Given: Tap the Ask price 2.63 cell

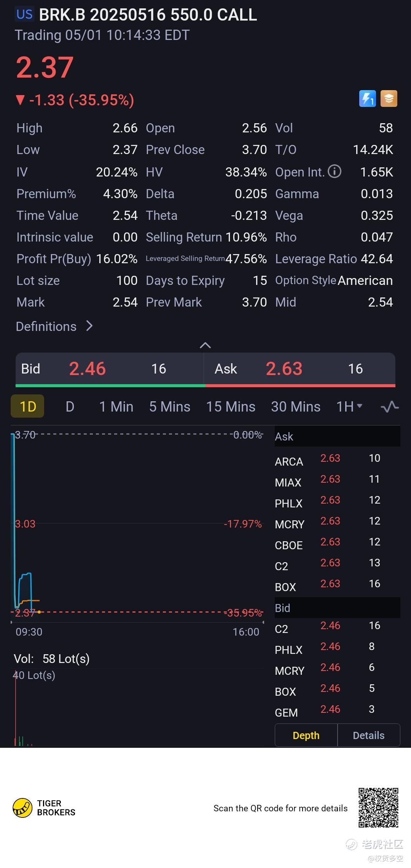Looking at the screenshot, I should (x=284, y=369).
